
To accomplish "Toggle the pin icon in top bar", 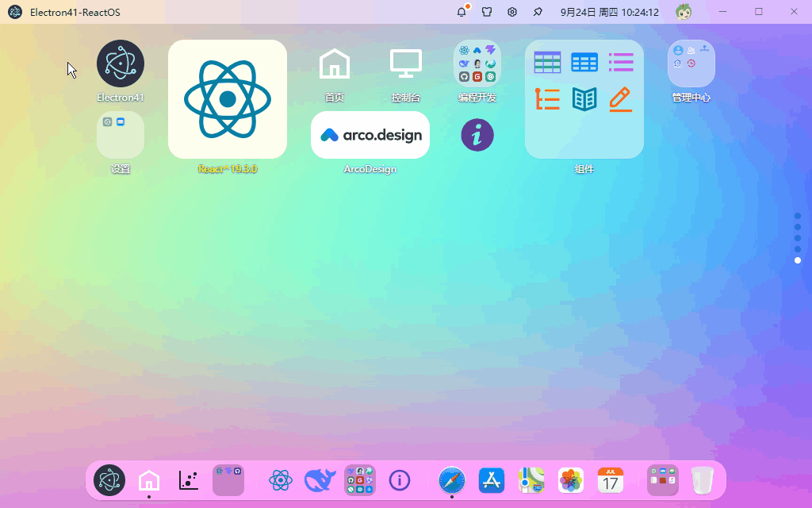I will coord(538,11).
